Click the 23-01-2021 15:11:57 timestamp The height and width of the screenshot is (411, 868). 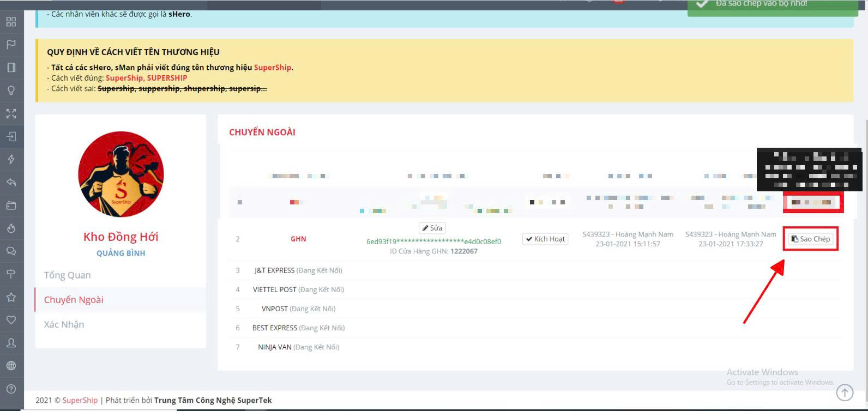click(628, 244)
